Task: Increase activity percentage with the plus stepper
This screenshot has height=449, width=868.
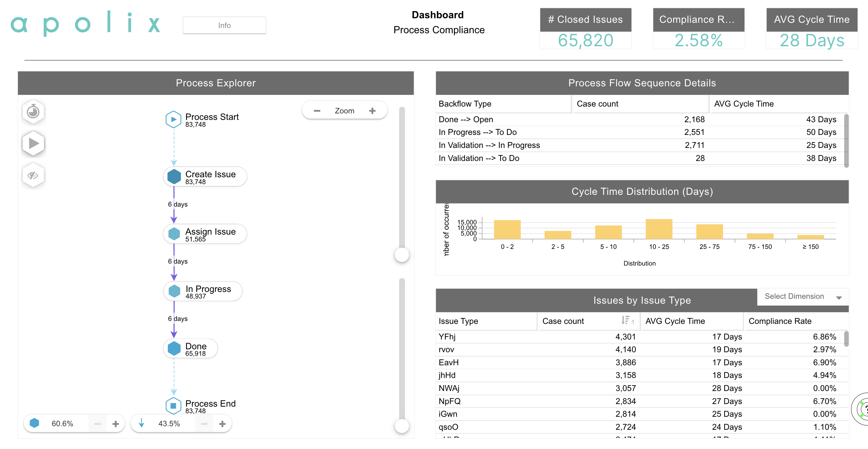Action: click(115, 423)
